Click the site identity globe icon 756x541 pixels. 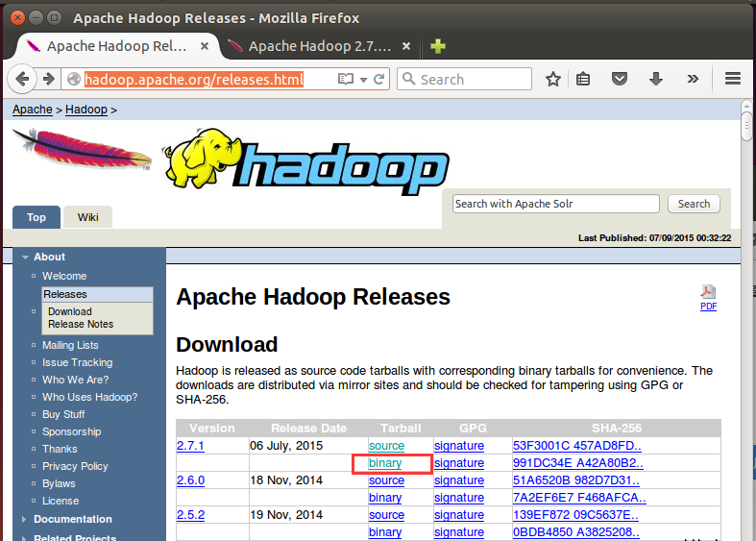(74, 79)
